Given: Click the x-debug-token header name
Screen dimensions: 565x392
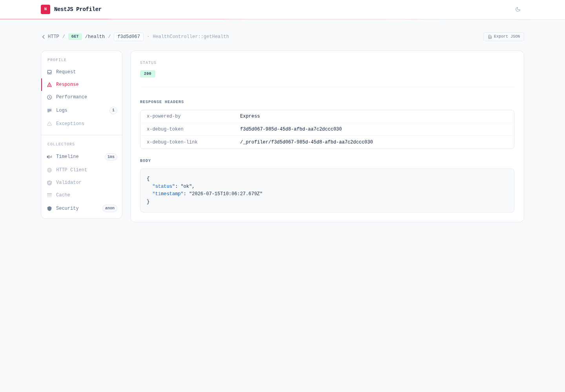Looking at the screenshot, I should coord(165,129).
